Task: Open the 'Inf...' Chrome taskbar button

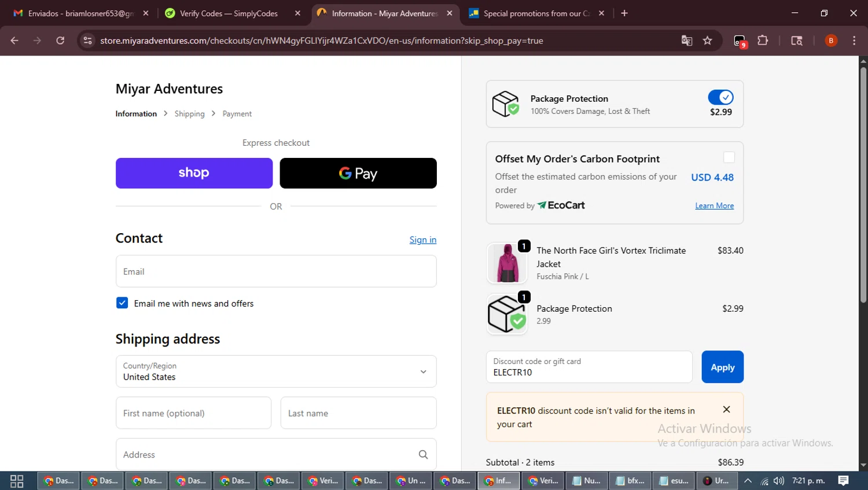Action: click(498, 481)
